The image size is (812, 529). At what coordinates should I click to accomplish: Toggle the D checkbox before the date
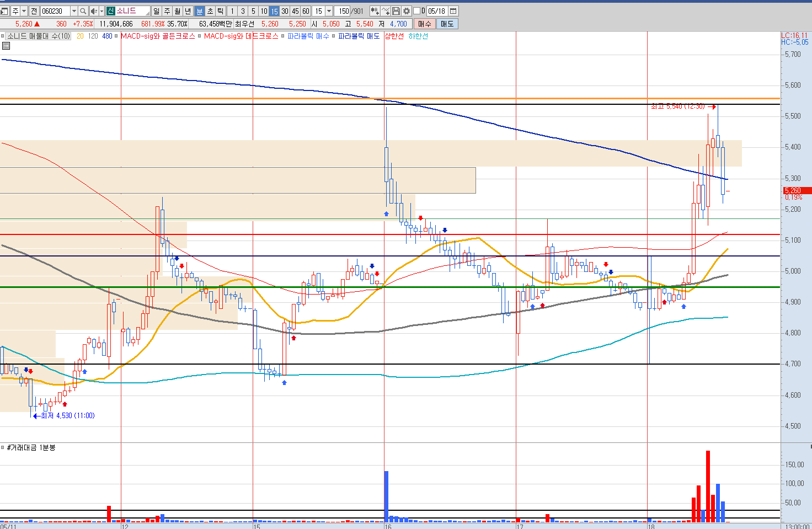pyautogui.click(x=416, y=11)
